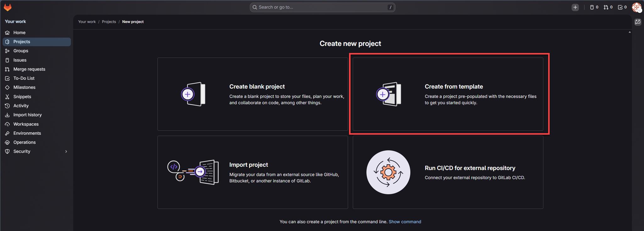The width and height of the screenshot is (644, 231).
Task: Open the plus create-new menu
Action: pyautogui.click(x=575, y=7)
